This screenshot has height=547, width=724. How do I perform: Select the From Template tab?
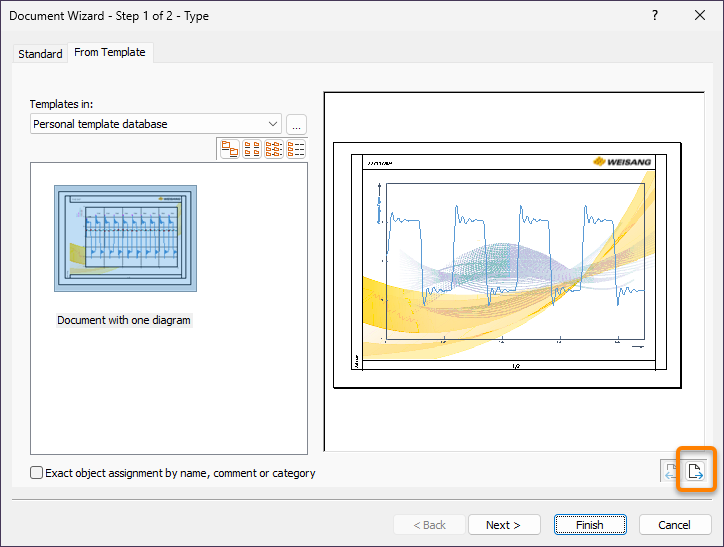coord(110,53)
